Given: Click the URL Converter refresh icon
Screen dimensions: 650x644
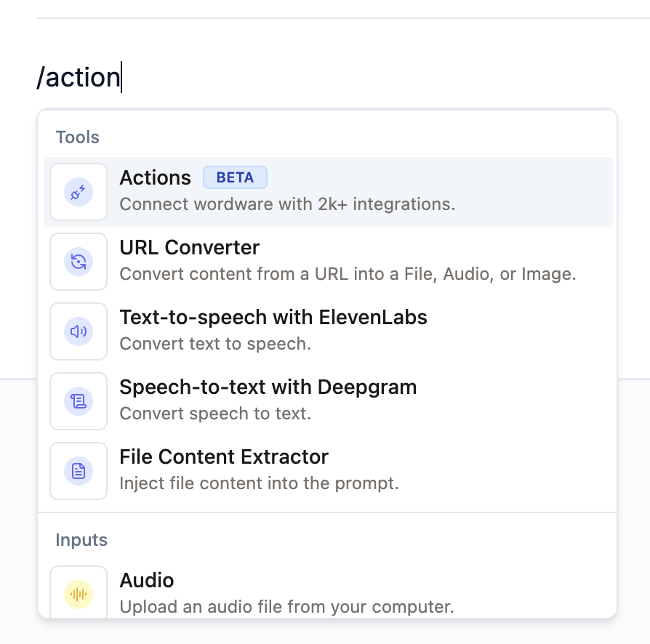Looking at the screenshot, I should pyautogui.click(x=79, y=262).
